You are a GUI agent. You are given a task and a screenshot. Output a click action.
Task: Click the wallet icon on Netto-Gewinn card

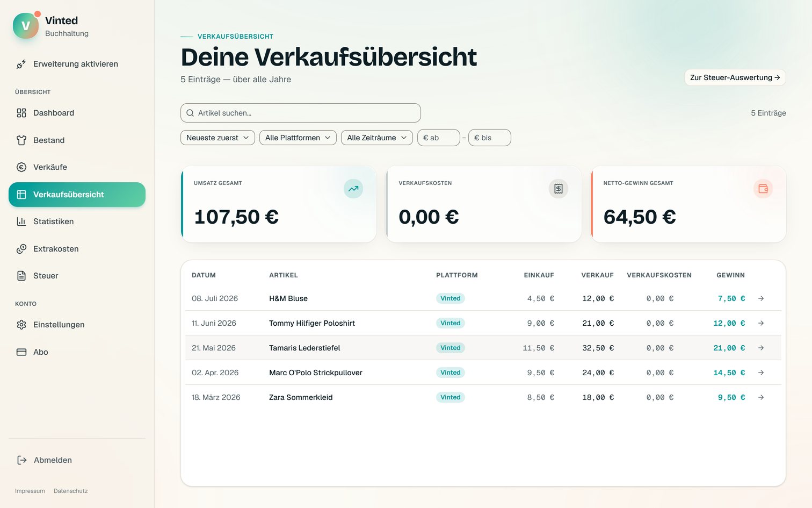tap(763, 189)
